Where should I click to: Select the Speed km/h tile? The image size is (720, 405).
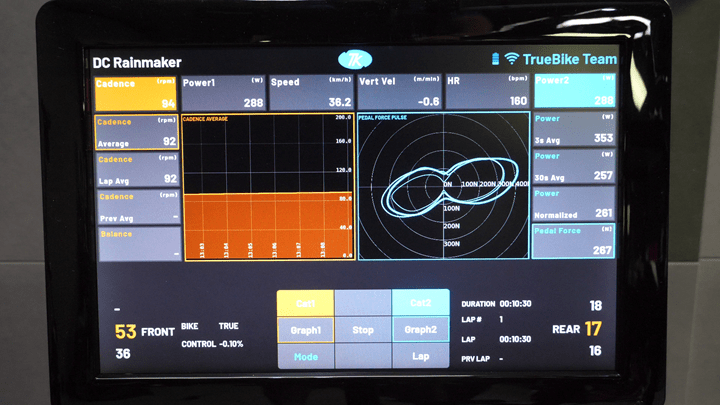311,93
